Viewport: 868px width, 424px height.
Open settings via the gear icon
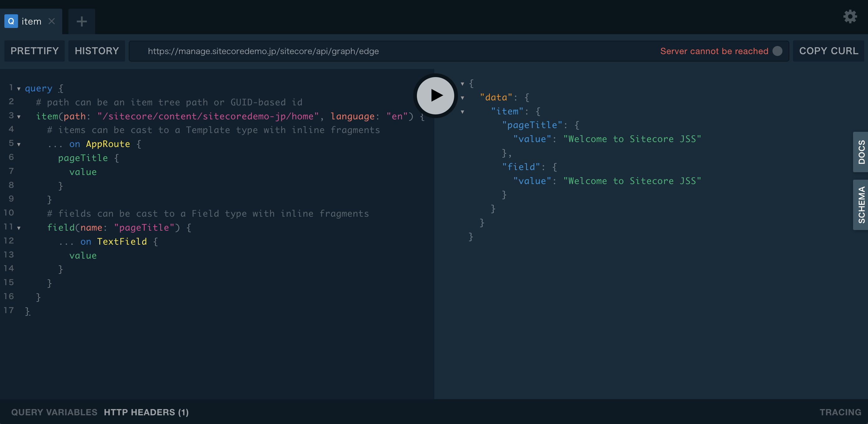[850, 16]
